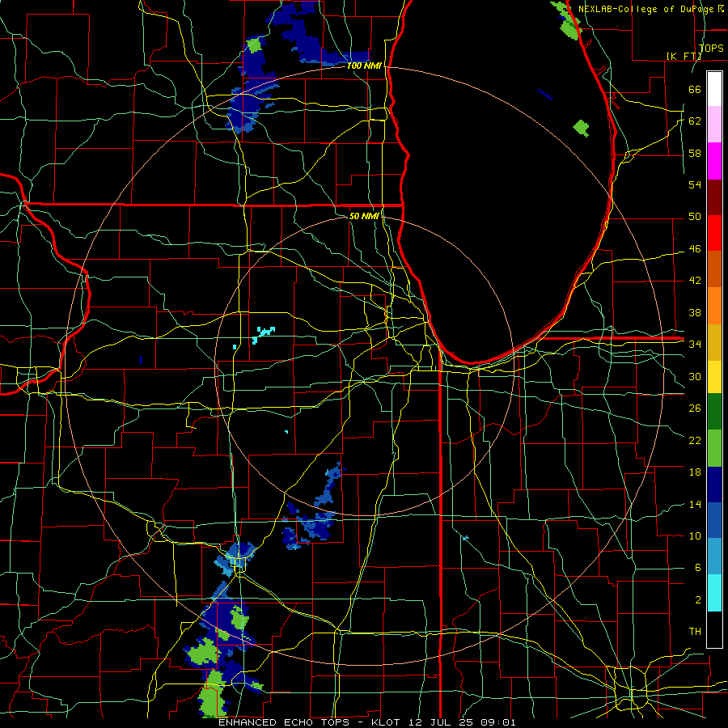Pick the bright red legend swatch
Image resolution: width=728 pixels, height=728 pixels.
(714, 233)
